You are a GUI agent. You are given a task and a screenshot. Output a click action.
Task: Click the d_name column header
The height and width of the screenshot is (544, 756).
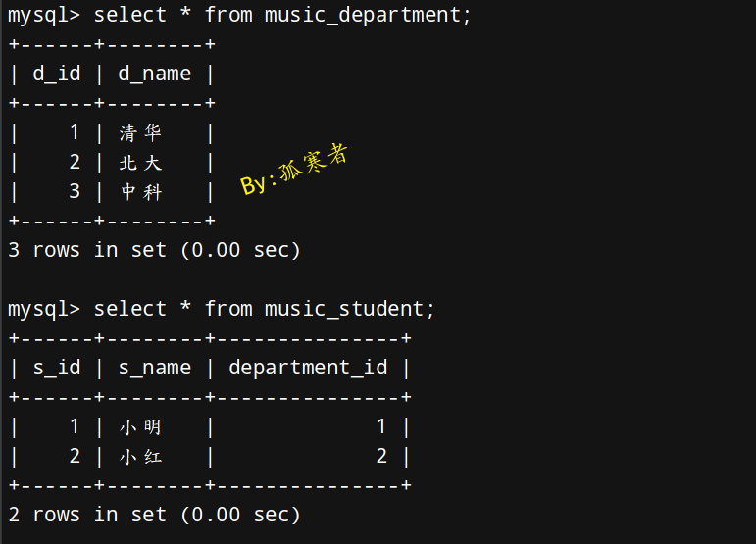coord(155,74)
